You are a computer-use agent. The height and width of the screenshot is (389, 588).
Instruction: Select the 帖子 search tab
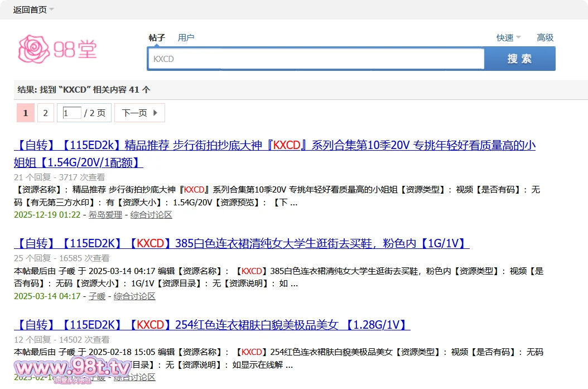[157, 37]
